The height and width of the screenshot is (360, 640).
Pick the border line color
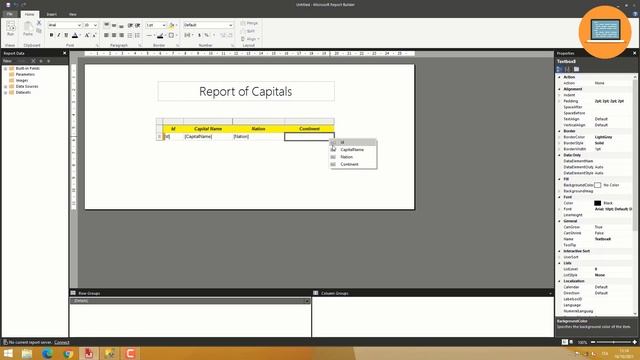(161, 36)
